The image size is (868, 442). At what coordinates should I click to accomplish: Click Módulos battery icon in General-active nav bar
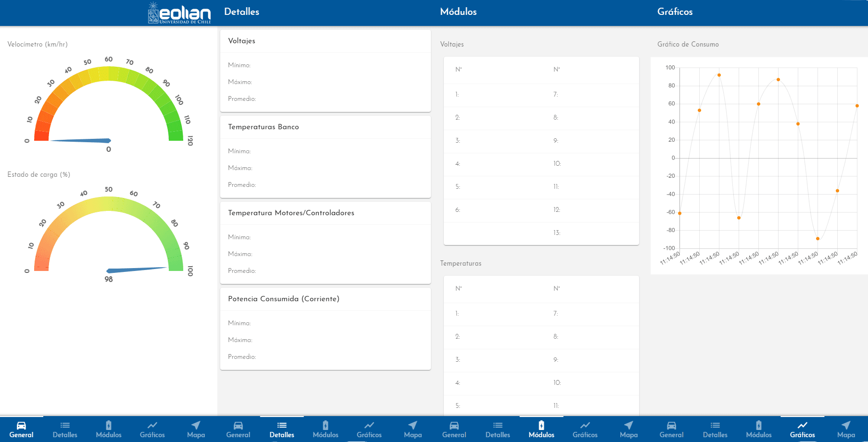(x=109, y=425)
